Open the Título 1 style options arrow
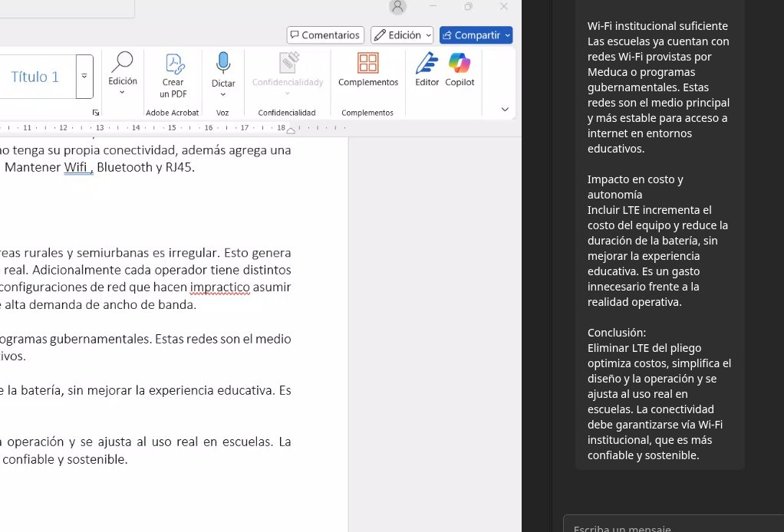 click(84, 76)
